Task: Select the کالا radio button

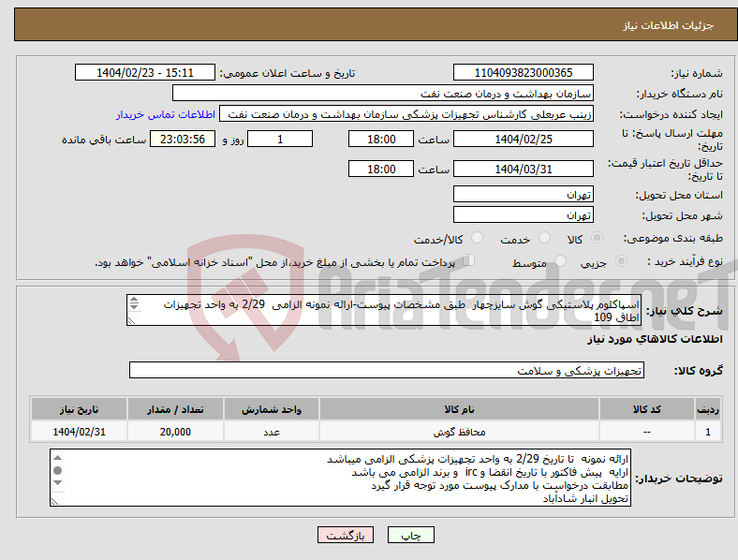Action: pyautogui.click(x=597, y=238)
